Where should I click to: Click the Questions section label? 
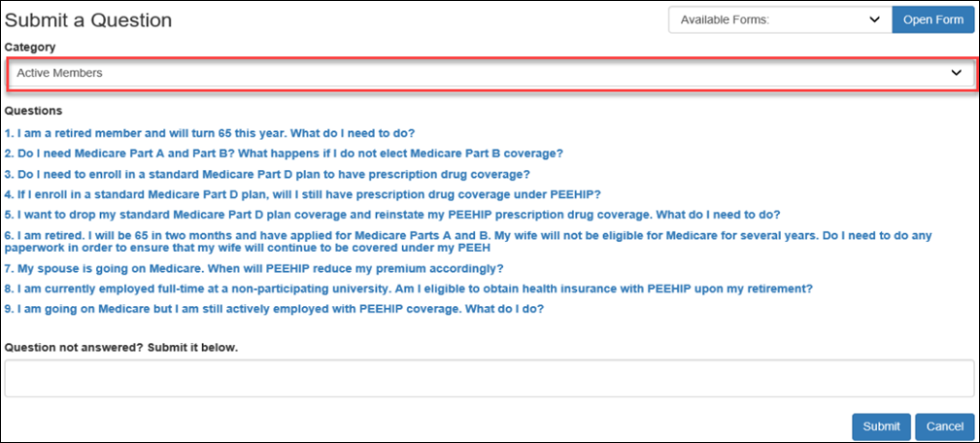33,111
